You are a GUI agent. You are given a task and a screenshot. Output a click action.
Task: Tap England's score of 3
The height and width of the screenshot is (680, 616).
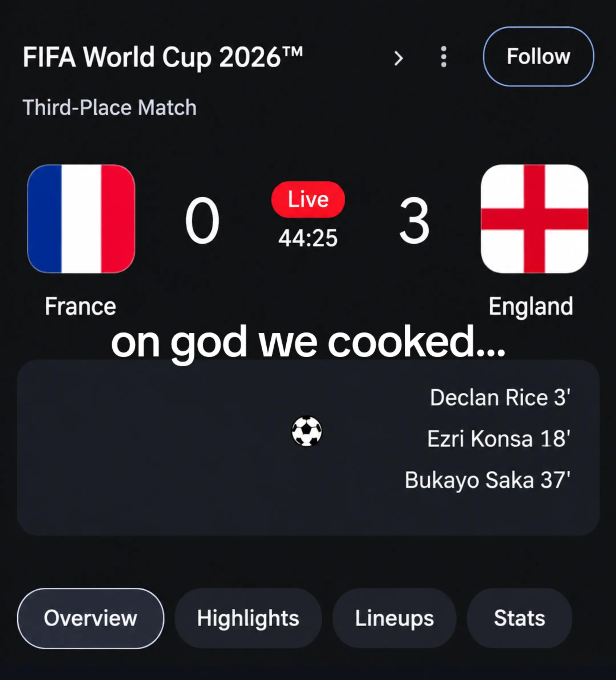(x=414, y=220)
